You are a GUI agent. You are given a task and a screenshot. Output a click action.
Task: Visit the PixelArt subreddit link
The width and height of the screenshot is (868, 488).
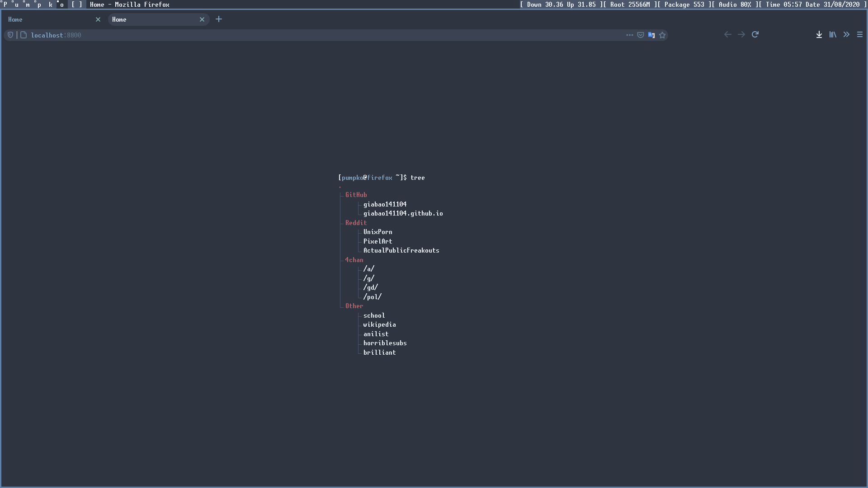(x=377, y=241)
